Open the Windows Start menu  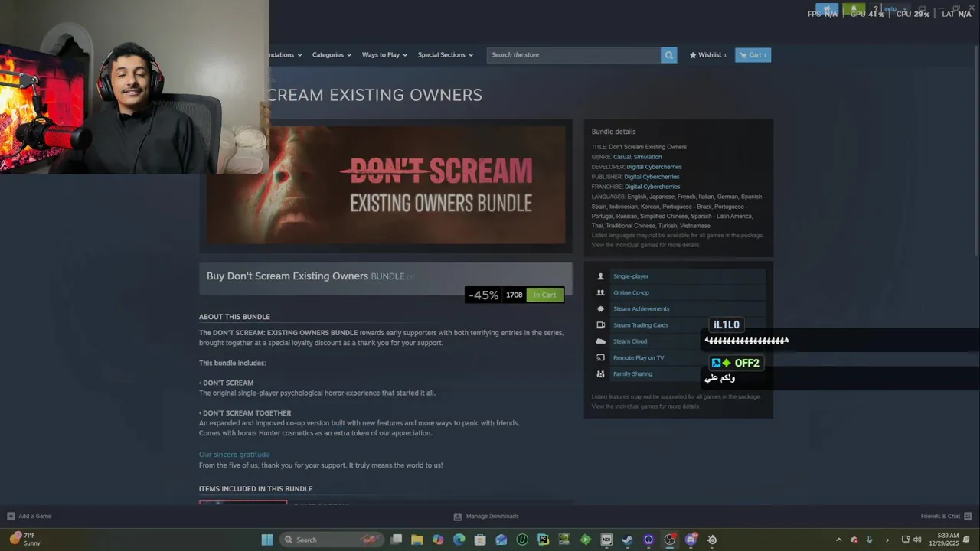click(267, 540)
